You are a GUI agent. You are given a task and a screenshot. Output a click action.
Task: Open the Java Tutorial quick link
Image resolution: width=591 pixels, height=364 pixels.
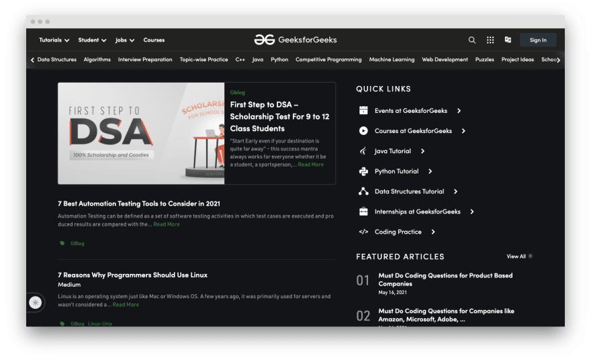393,151
